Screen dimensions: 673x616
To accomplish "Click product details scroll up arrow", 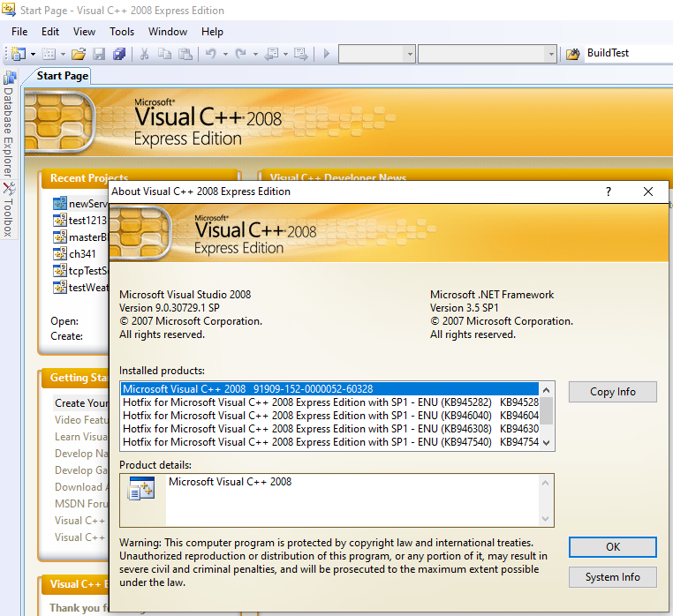I will click(x=545, y=483).
